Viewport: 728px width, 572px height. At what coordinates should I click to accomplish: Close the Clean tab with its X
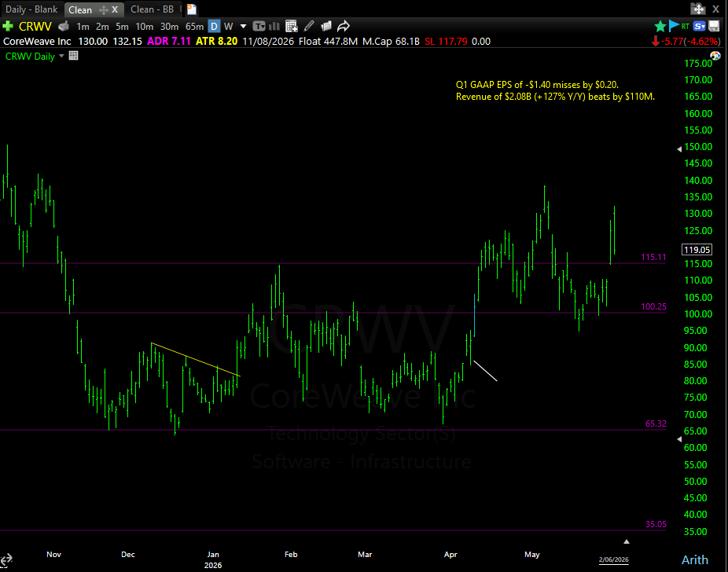[115, 9]
